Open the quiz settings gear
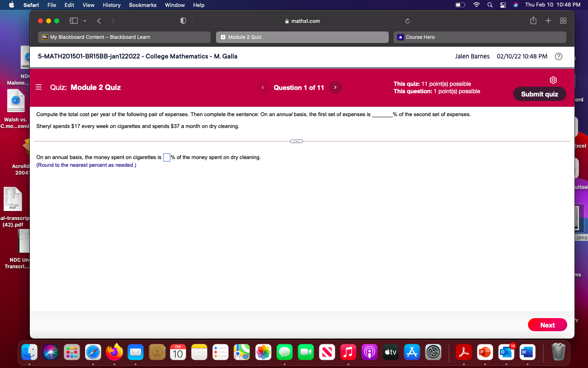Screen dimensions: 588x368 [553, 80]
